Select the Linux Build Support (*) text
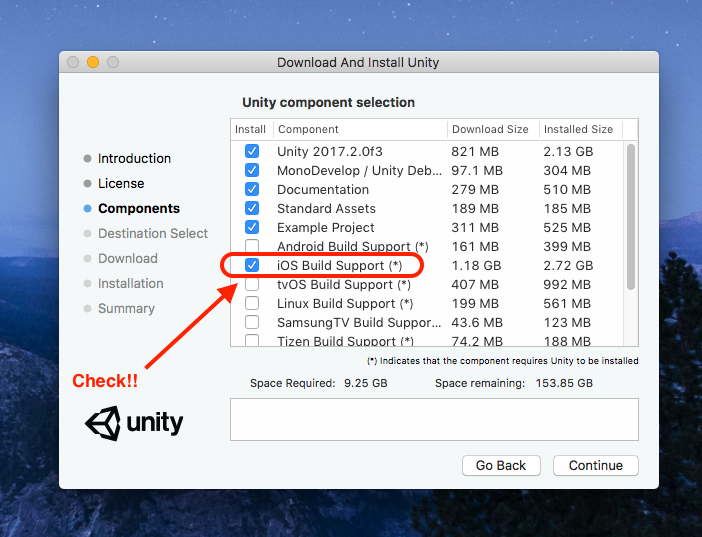 [x=345, y=304]
